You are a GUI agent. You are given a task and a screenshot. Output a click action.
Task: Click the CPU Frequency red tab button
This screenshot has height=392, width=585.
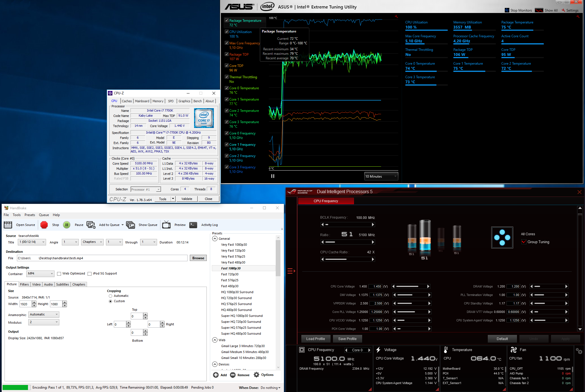click(326, 201)
